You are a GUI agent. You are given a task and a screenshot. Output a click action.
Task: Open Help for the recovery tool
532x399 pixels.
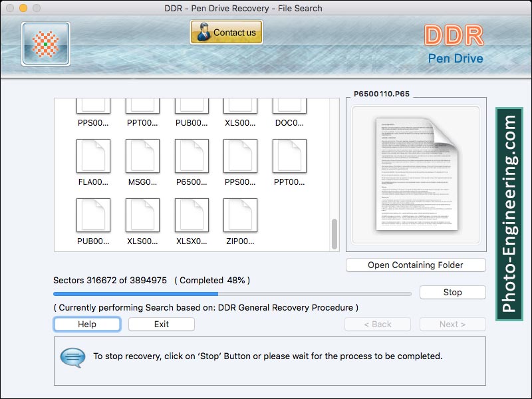coord(87,324)
